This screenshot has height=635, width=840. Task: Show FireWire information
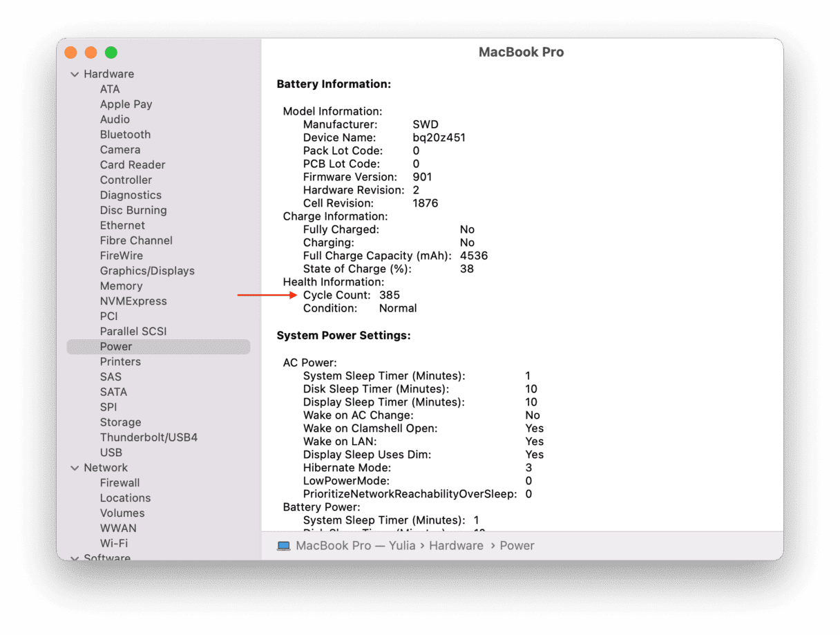click(122, 256)
